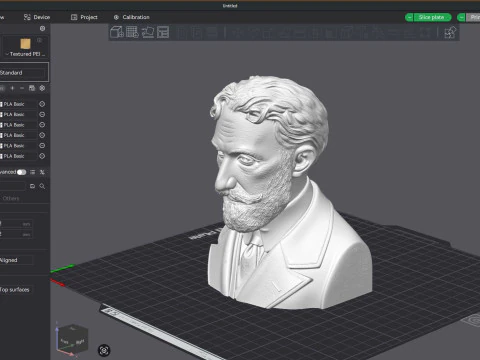Image resolution: width=480 pixels, height=360 pixels.
Task: Open the Aligned seam position dropdown
Action: tap(16, 260)
